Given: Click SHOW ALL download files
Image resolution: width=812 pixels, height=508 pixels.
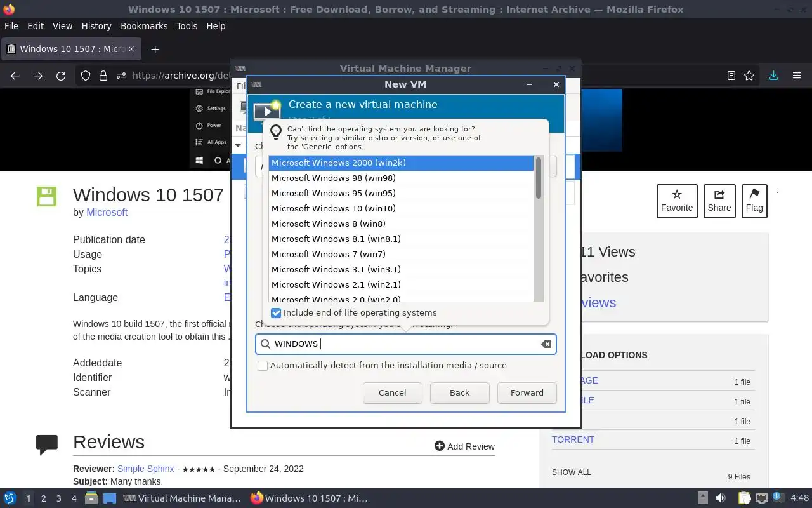Looking at the screenshot, I should point(572,472).
